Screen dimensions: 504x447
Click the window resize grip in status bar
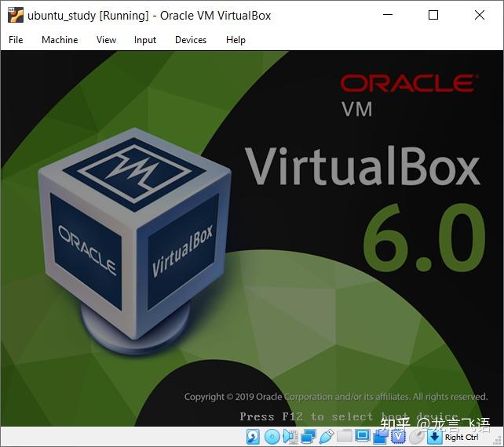(x=495, y=441)
